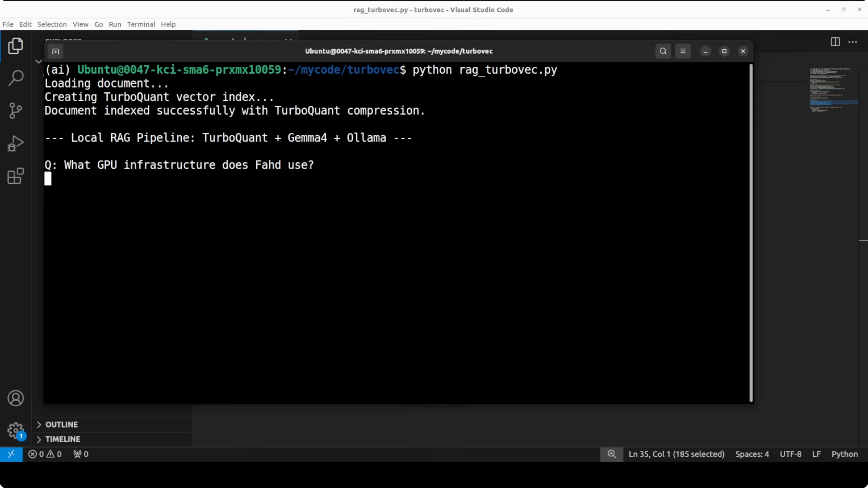Open the Source Control view
The width and height of the screenshot is (868, 488).
[x=16, y=111]
